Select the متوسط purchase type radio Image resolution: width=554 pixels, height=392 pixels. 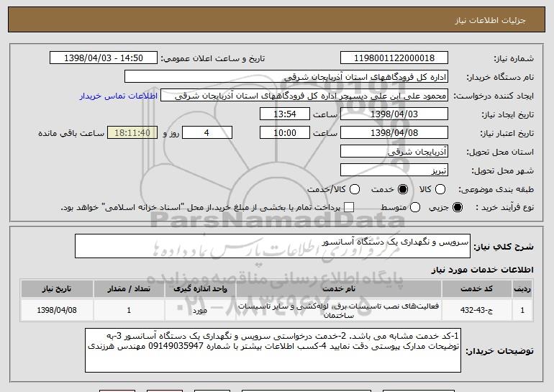(415, 207)
